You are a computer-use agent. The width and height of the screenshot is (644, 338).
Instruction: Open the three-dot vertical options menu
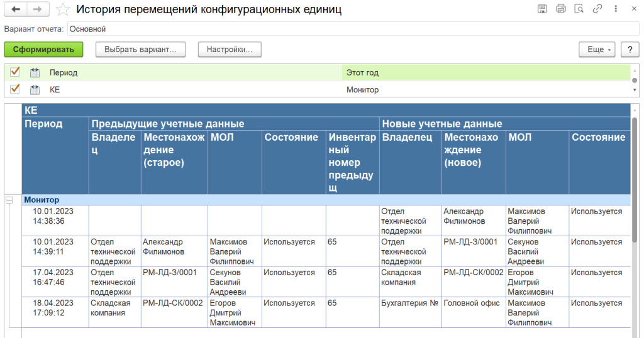(615, 9)
